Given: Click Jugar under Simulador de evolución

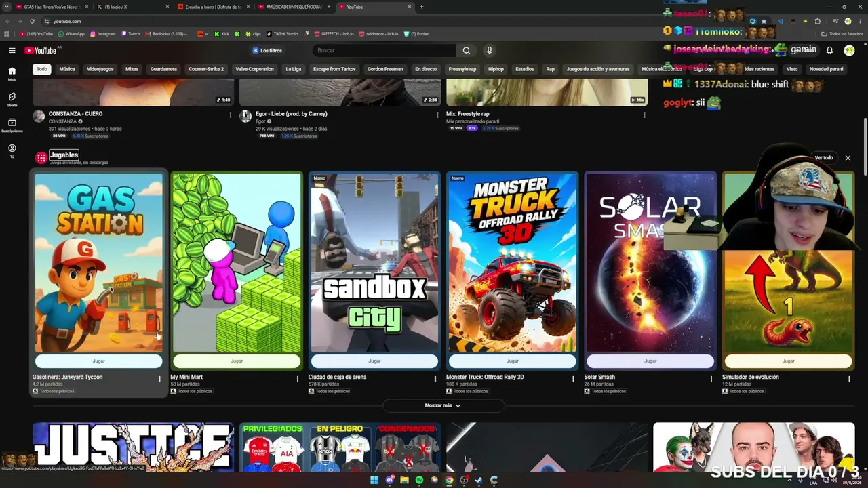Looking at the screenshot, I should [x=788, y=361].
